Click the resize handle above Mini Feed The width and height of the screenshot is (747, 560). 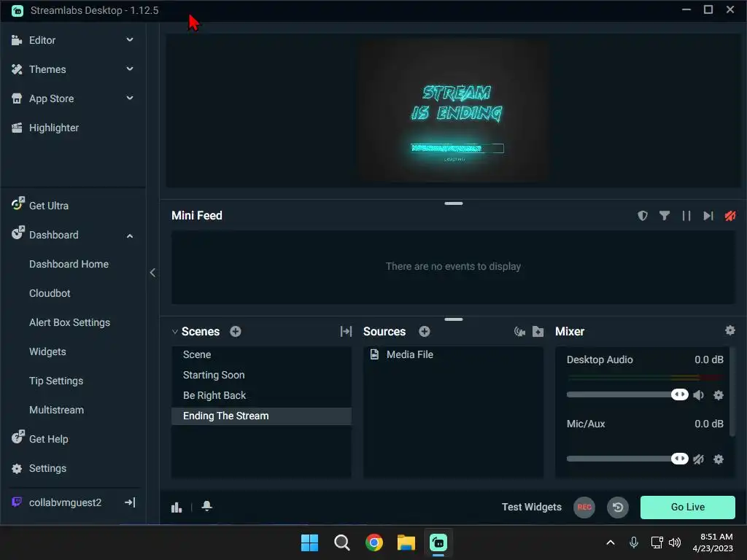tap(454, 203)
